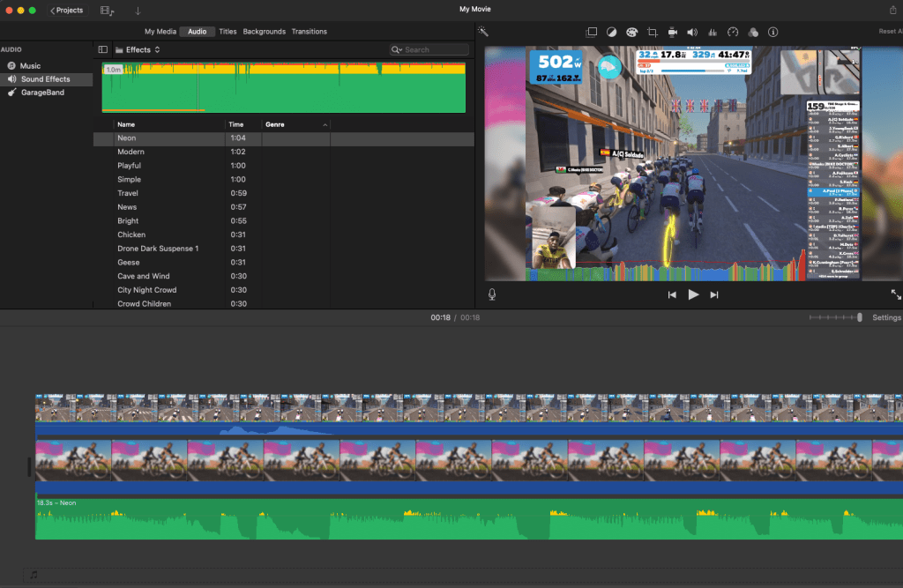Open the speed speedometer tool
The image size is (903, 588).
(732, 32)
